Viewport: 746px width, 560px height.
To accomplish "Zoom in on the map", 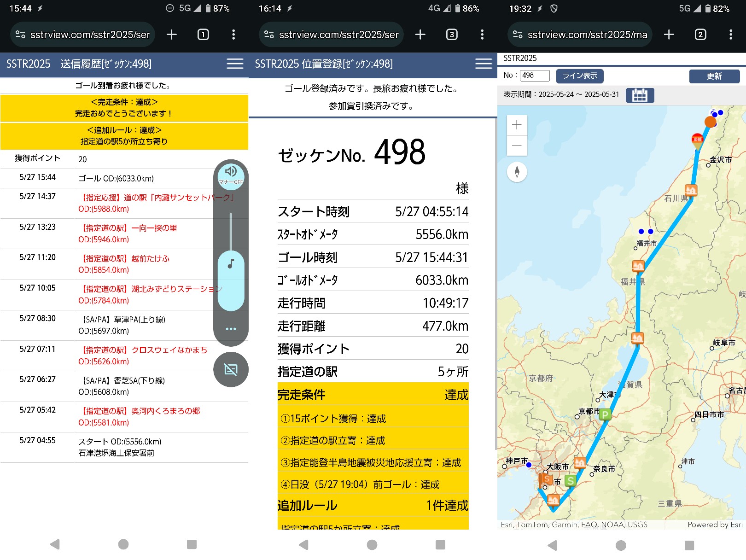I will pos(517,125).
